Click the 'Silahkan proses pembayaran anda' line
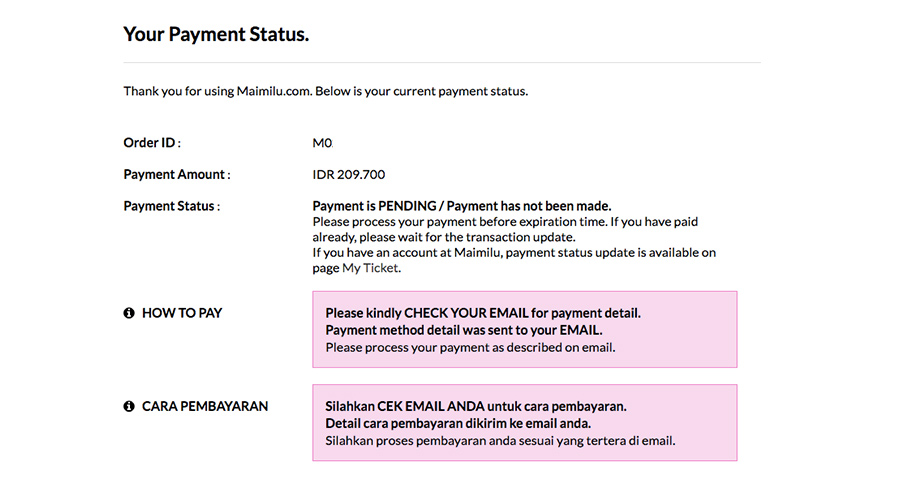Image resolution: width=900 pixels, height=492 pixels. (x=500, y=440)
